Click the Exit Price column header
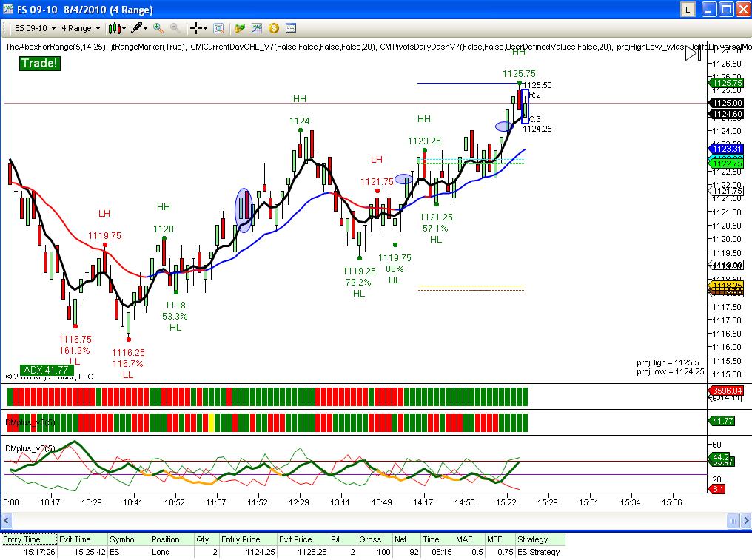The height and width of the screenshot is (560, 752). point(303,539)
